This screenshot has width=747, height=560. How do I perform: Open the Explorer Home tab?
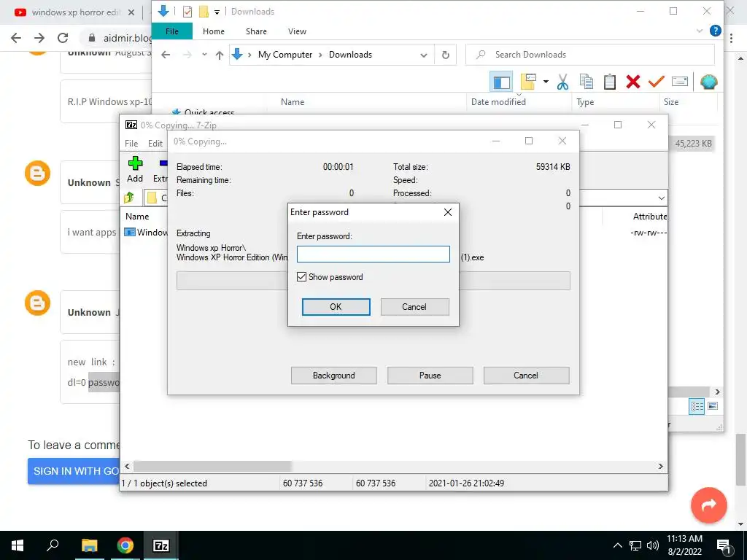[214, 31]
